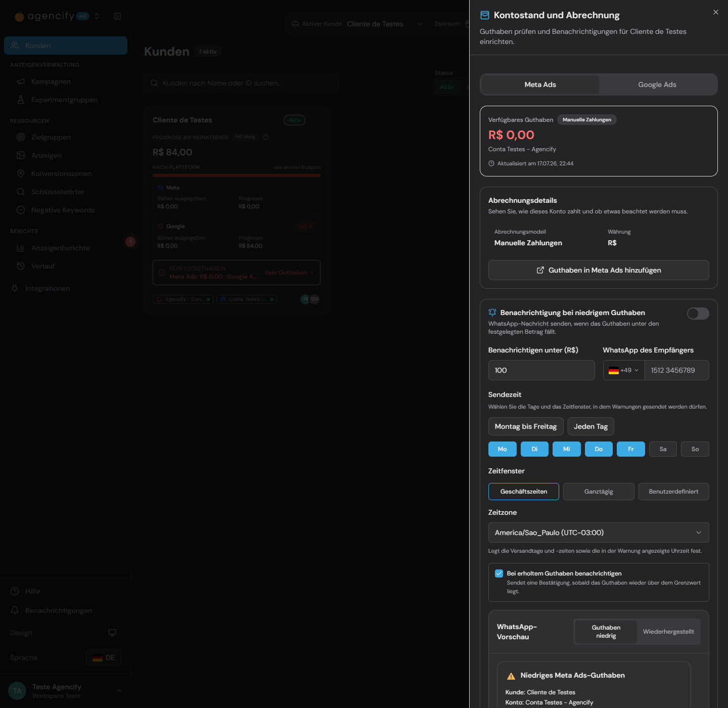Click the Kampagnen megaphone icon

[21, 81]
